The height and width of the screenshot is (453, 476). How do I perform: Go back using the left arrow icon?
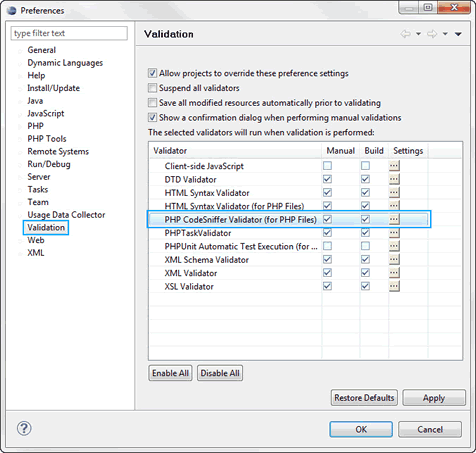tap(405, 34)
